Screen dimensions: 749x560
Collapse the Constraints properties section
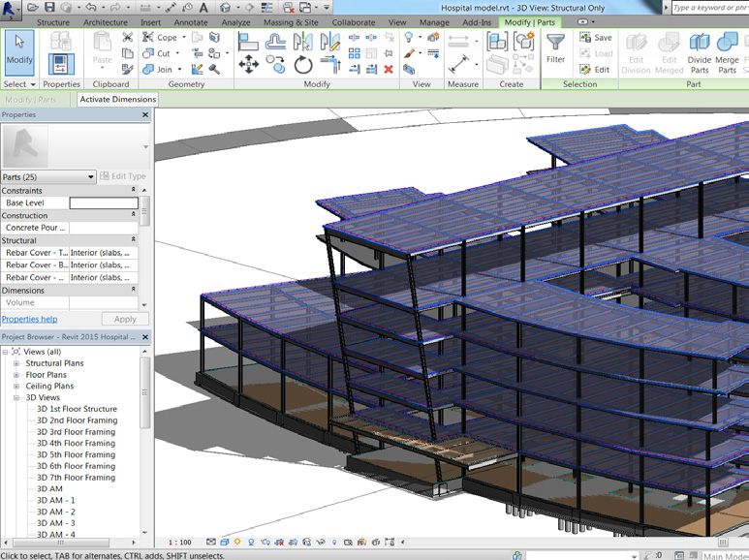tap(133, 191)
